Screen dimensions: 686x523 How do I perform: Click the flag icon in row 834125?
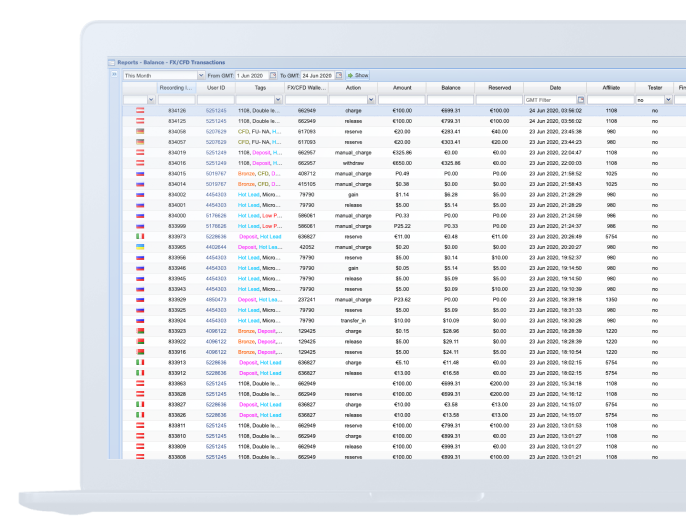tap(140, 121)
